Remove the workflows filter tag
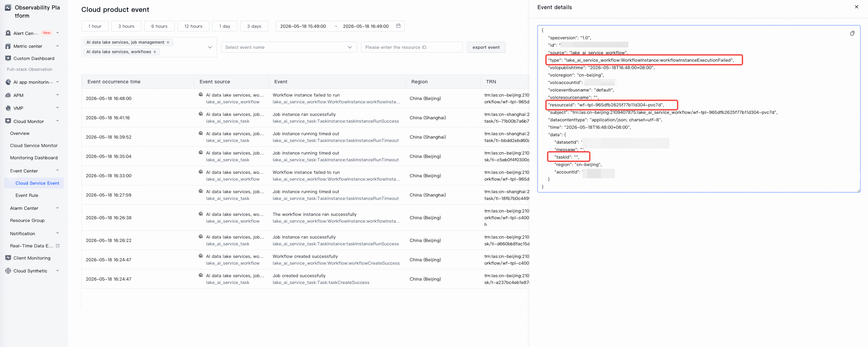Image resolution: width=868 pixels, height=347 pixels. (155, 52)
